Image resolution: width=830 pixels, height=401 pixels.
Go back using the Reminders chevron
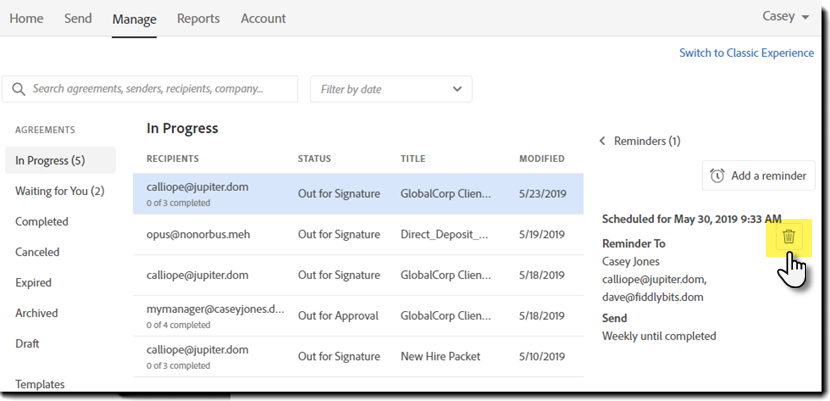(603, 141)
